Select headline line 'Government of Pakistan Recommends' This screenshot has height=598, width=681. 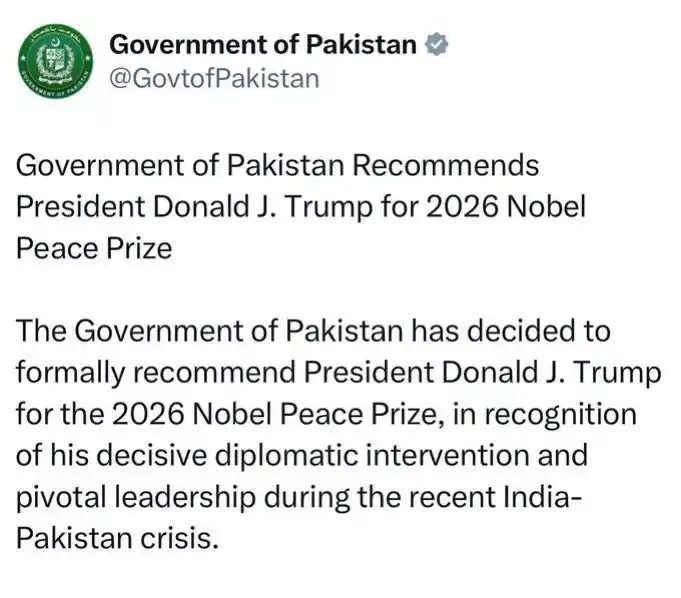(x=278, y=165)
